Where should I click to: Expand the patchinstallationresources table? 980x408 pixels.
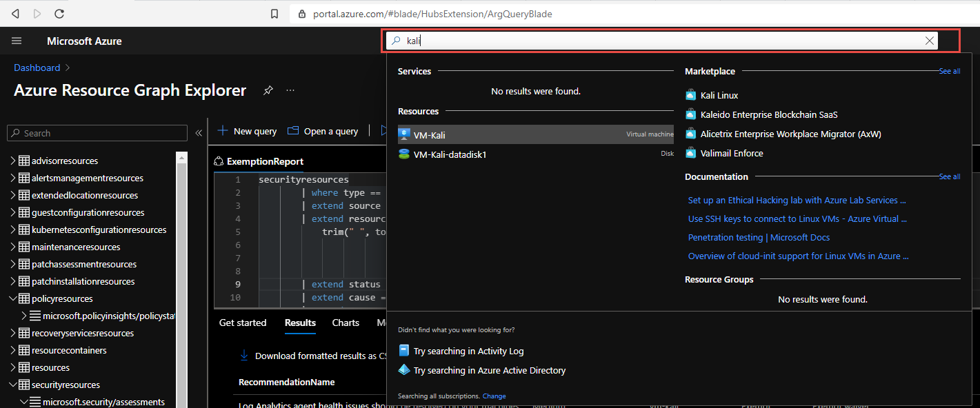[12, 281]
